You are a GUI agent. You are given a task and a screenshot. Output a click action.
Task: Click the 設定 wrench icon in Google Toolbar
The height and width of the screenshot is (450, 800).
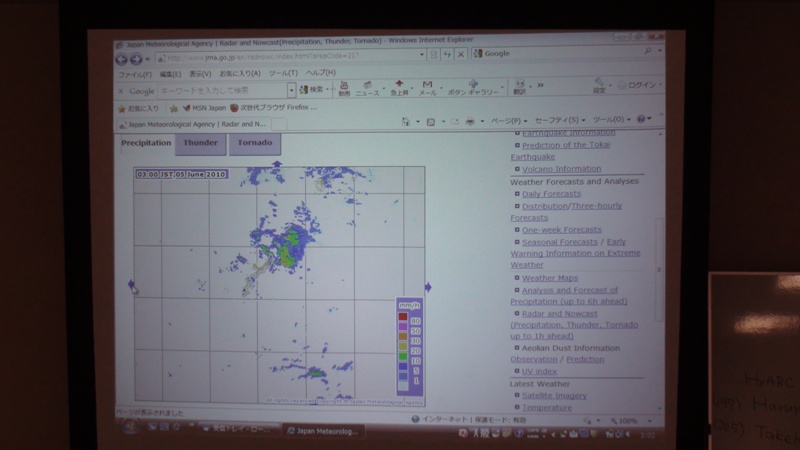coord(599,85)
